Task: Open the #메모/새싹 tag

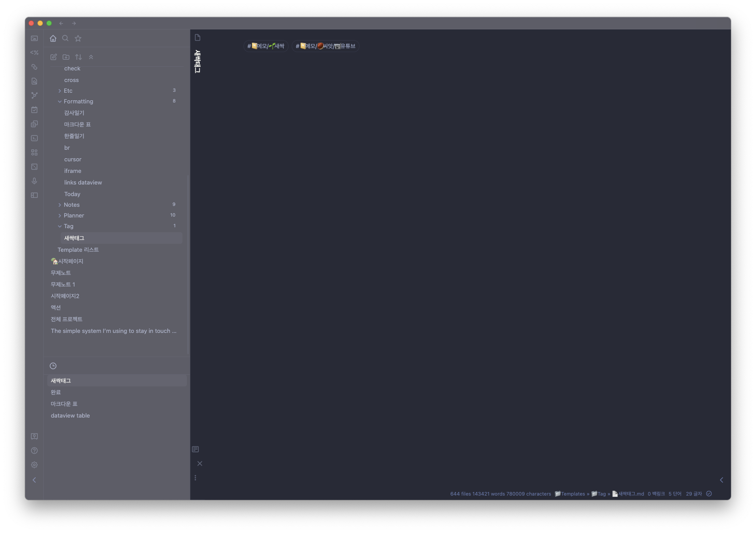Action: (x=266, y=46)
